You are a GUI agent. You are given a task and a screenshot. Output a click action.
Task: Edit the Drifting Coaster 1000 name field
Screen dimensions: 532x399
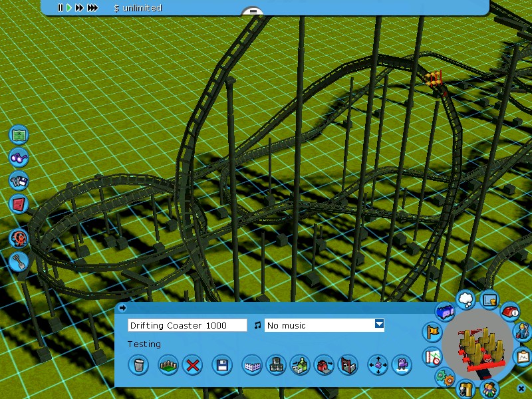click(x=187, y=325)
